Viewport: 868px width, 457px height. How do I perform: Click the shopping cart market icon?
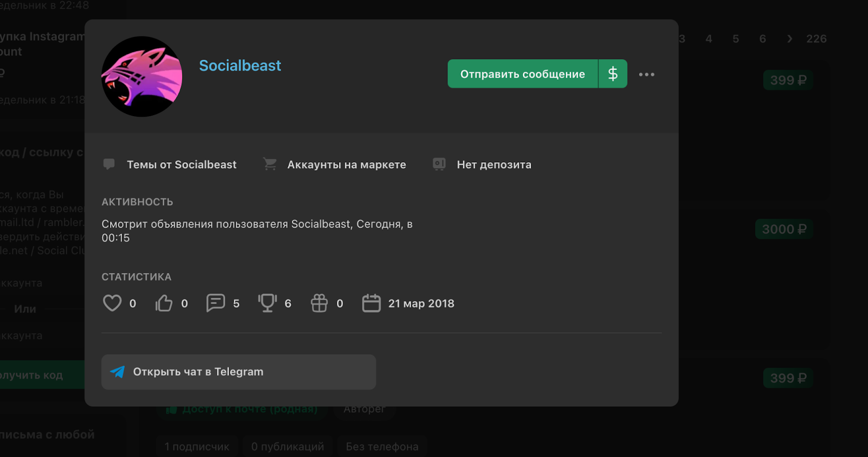pyautogui.click(x=270, y=164)
